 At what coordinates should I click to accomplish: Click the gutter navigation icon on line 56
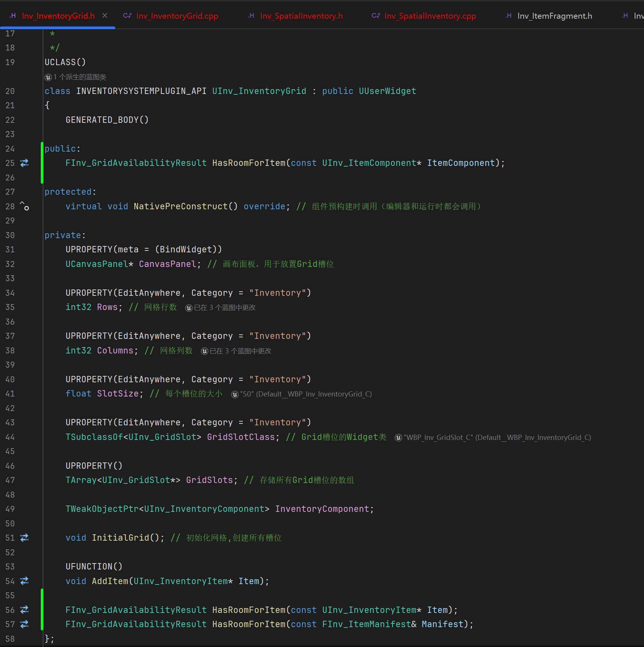tap(24, 610)
